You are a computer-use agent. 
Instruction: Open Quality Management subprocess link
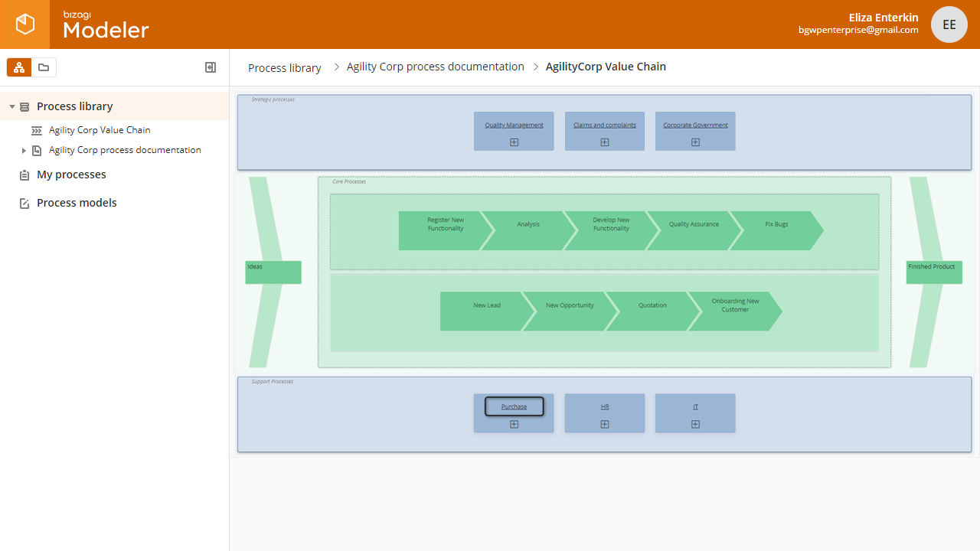pyautogui.click(x=514, y=125)
